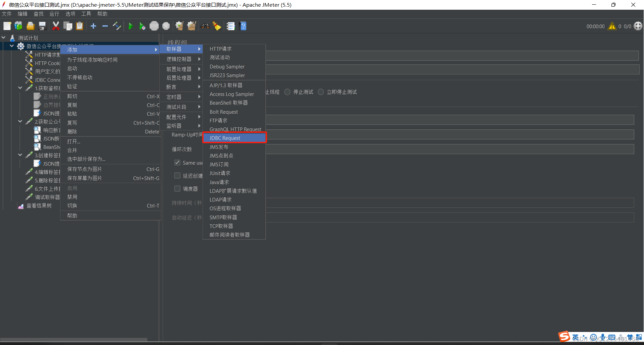Click the Clear All results icon
644x345 pixels.
coord(192,26)
